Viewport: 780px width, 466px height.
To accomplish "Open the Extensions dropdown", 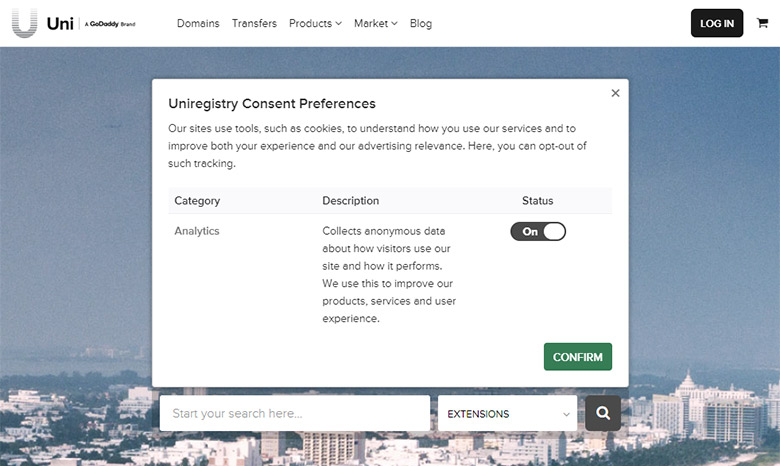I will (507, 413).
